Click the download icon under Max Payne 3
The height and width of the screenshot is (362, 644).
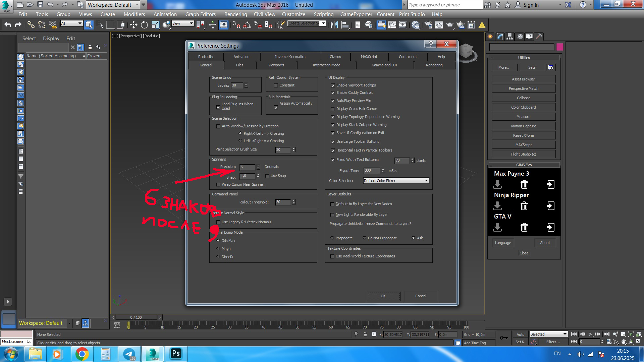(497, 184)
